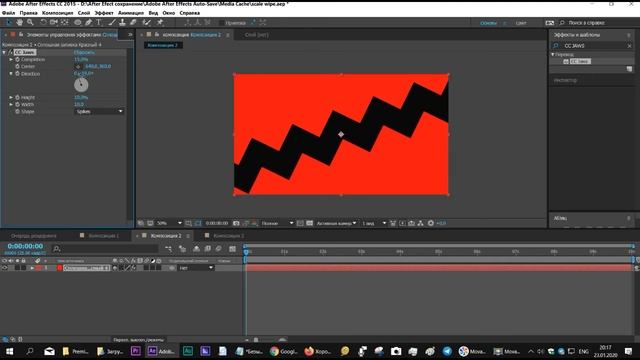
Task: Select the Type text tool
Action: (x=99, y=22)
